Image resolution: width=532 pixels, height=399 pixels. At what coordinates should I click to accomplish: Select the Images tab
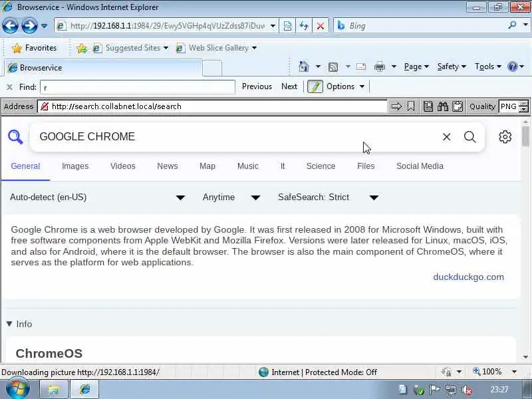click(x=75, y=166)
